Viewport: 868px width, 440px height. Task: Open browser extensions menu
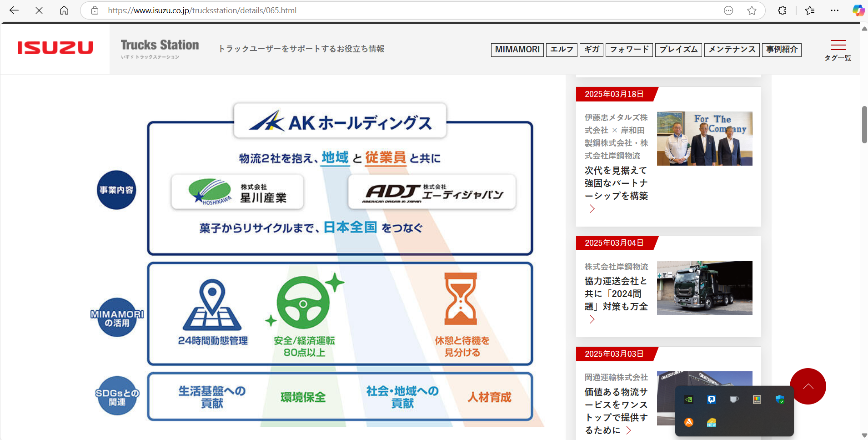click(x=782, y=10)
